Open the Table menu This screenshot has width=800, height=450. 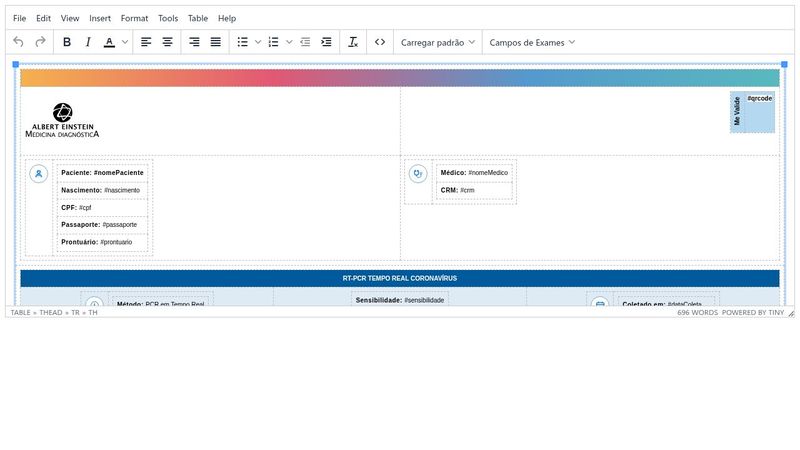(198, 18)
